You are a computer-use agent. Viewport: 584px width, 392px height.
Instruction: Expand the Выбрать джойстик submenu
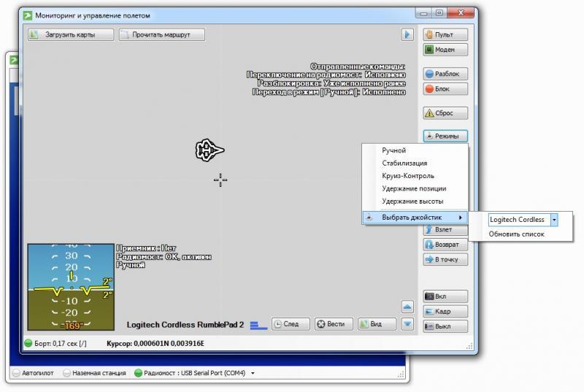click(x=415, y=218)
